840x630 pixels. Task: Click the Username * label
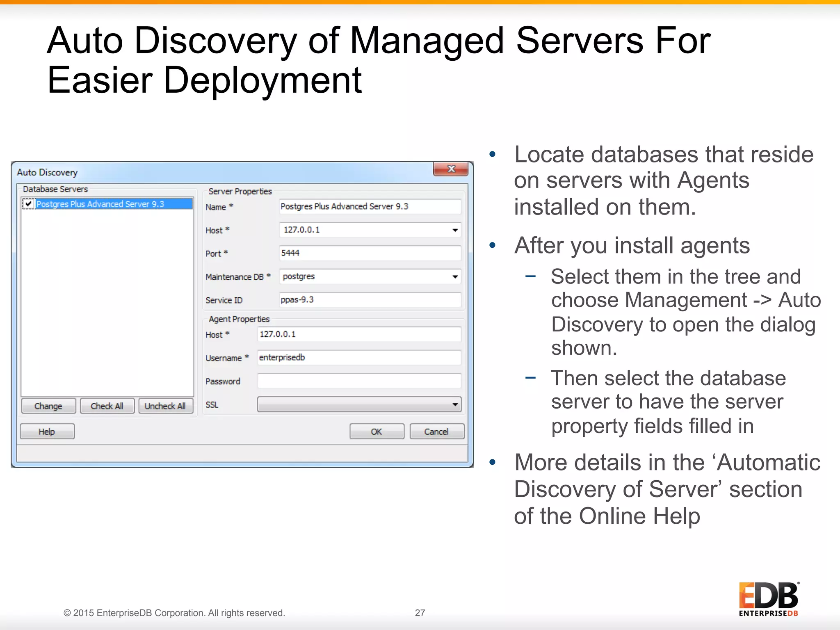[227, 358]
